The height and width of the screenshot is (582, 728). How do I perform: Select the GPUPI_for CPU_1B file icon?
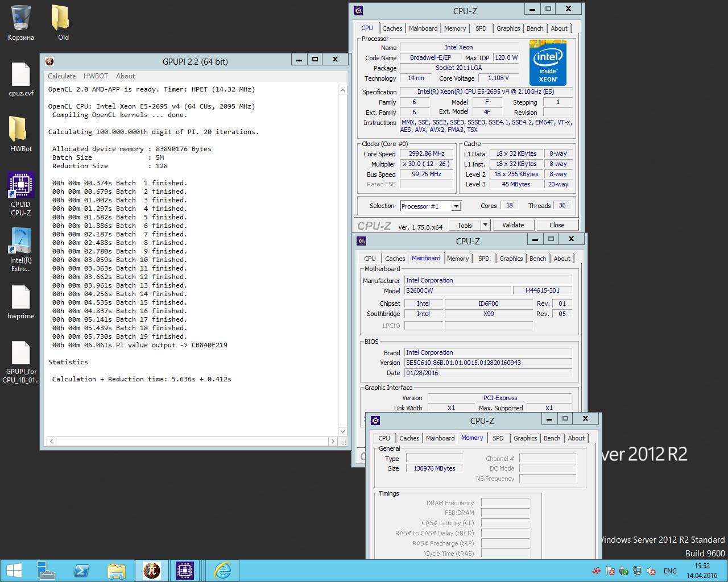click(21, 363)
